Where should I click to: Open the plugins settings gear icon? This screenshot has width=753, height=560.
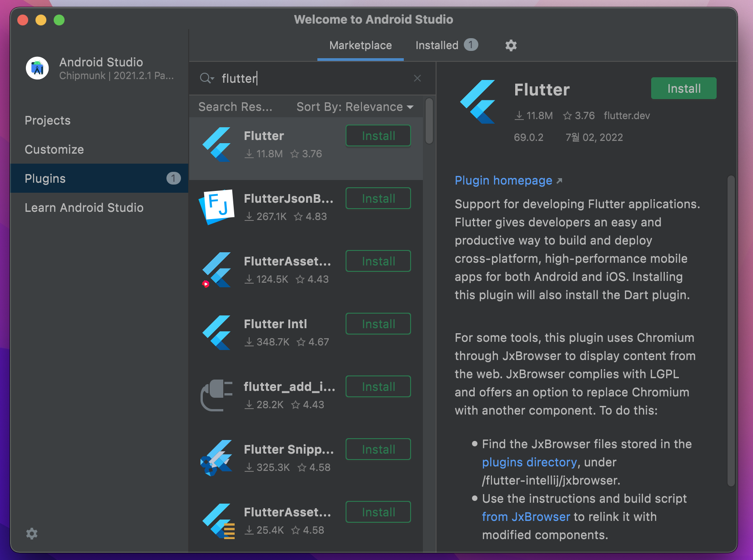coord(511,45)
